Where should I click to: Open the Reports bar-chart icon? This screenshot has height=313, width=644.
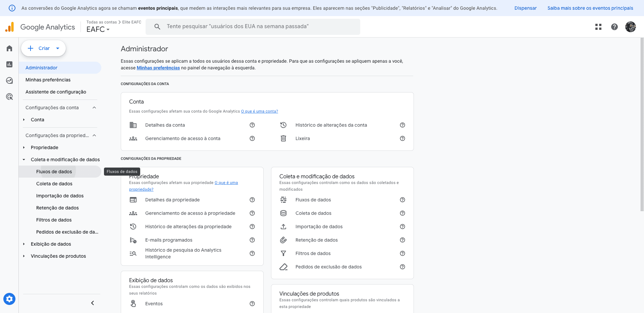(x=9, y=64)
